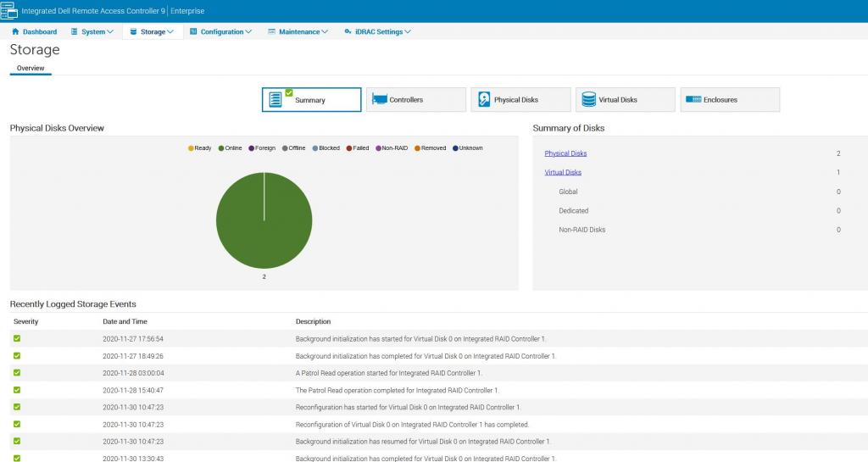Toggle the Non-RAID legend swatch
Viewport: 868px width, 462px height.
tap(379, 148)
